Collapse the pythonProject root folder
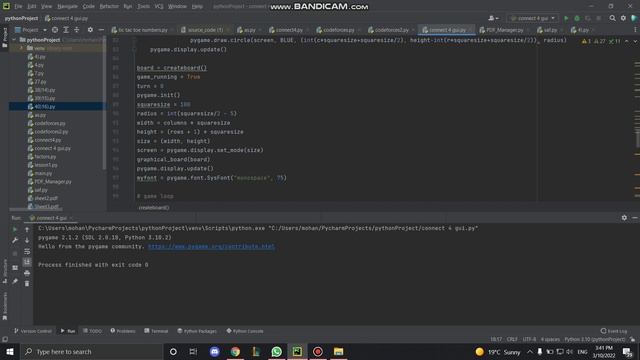640x360 pixels. [x=14, y=40]
